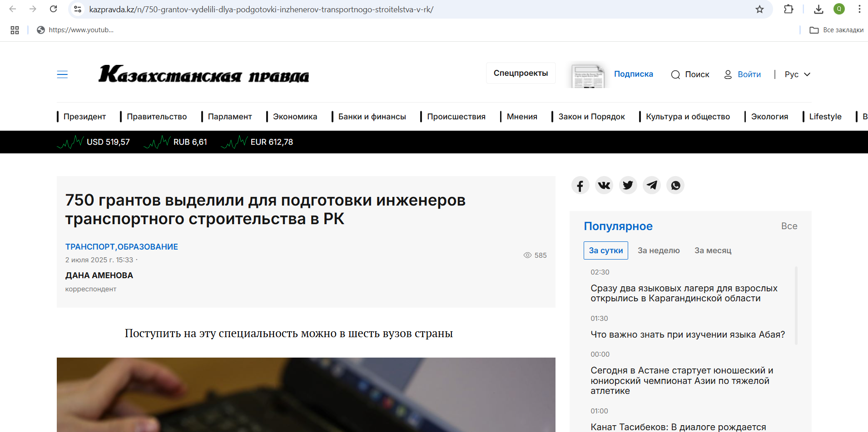868x432 pixels.
Task: Open the Мнения section
Action: [522, 117]
